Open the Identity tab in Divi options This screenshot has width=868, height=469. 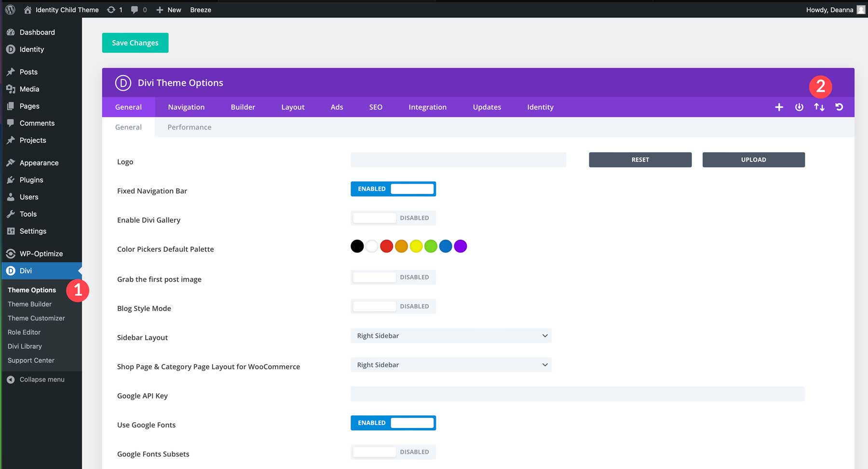pyautogui.click(x=540, y=107)
